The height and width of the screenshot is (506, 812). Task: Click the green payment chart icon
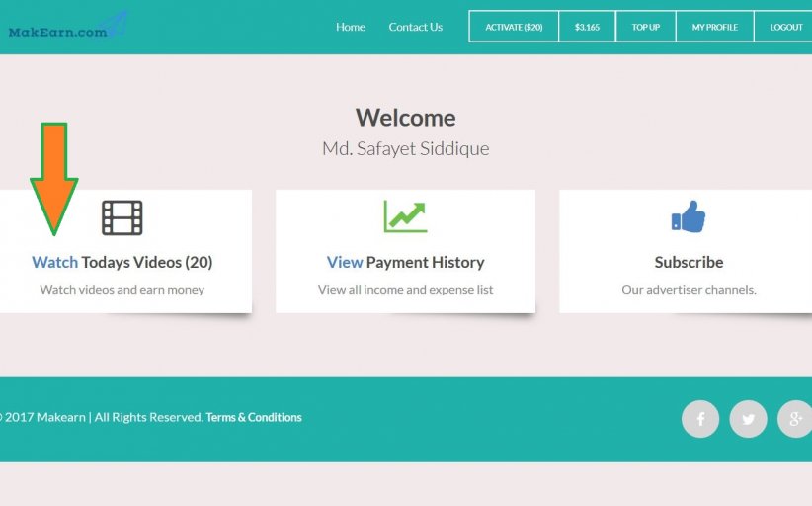[x=405, y=216]
